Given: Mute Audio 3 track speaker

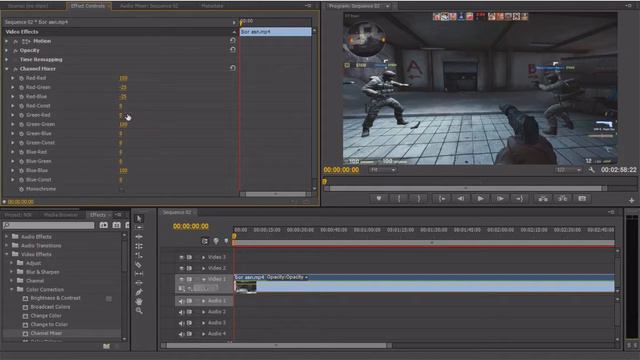Looking at the screenshot, I should pos(182,323).
